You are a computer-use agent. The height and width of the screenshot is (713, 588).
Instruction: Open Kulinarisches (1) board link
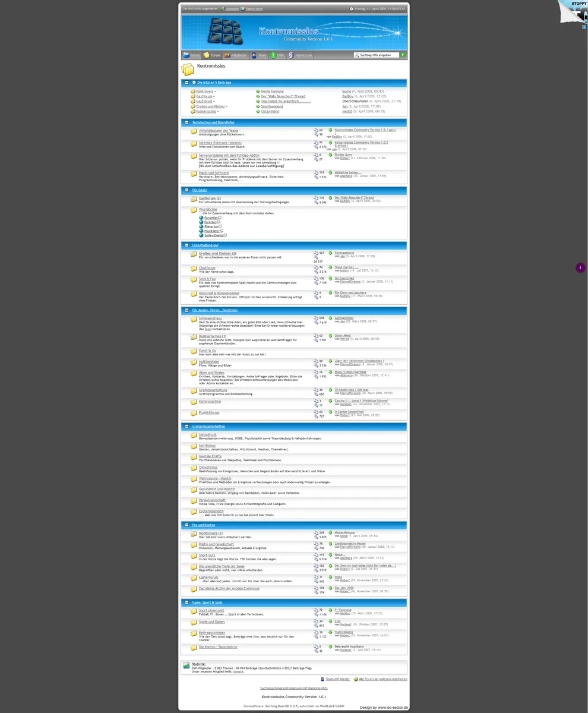point(213,336)
